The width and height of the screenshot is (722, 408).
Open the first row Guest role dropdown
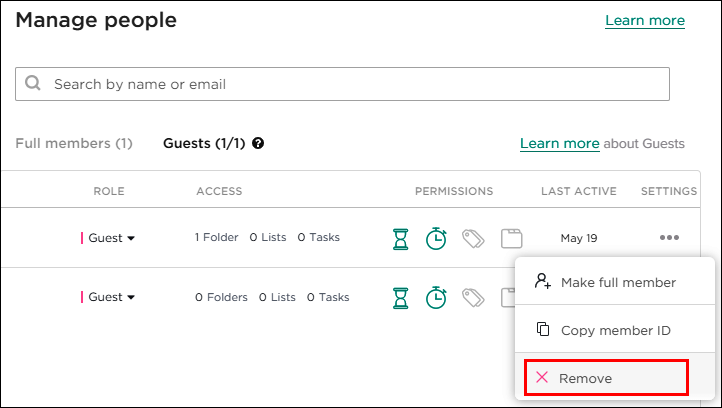coord(111,238)
